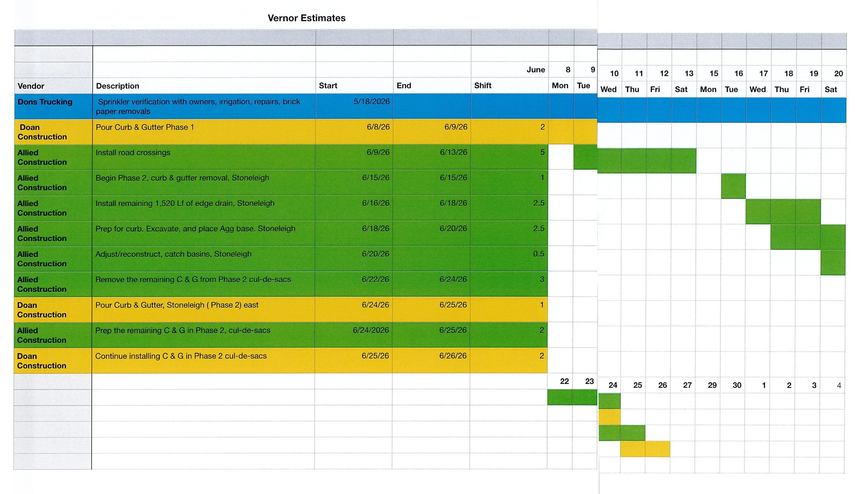Click calendar date '27' in lower header
Screen dimensions: 868x494
(687, 385)
